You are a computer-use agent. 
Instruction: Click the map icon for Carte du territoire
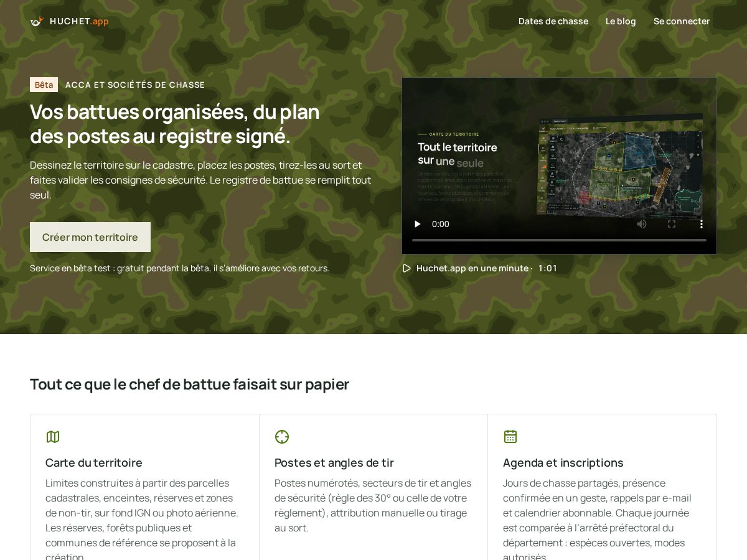click(x=53, y=437)
